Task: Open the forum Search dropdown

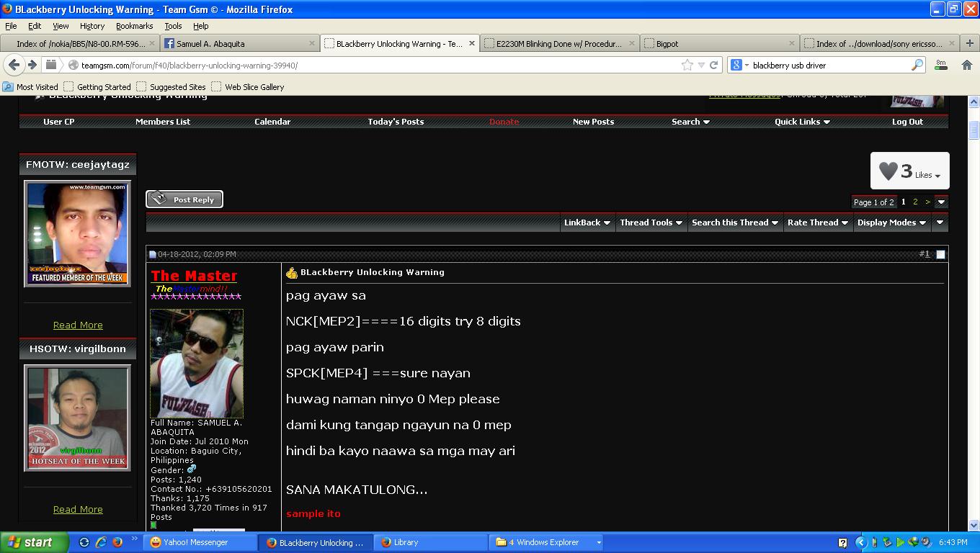Action: click(x=690, y=122)
